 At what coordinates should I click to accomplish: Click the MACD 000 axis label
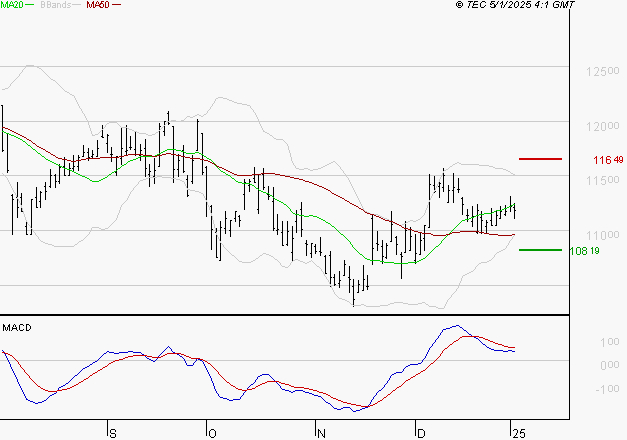click(610, 365)
